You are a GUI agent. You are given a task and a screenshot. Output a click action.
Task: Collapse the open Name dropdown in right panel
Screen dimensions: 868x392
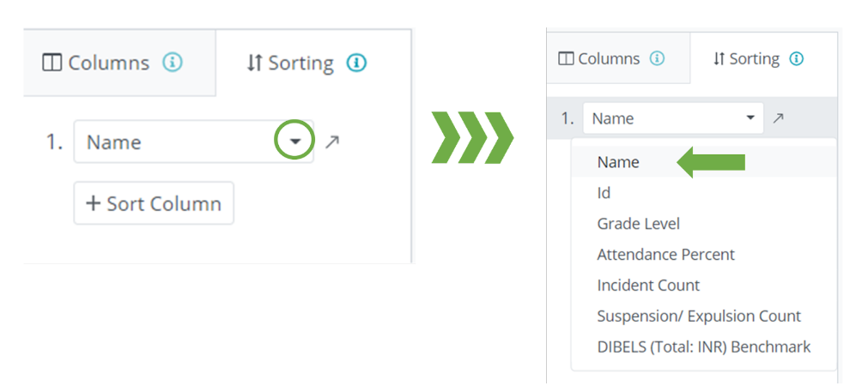pos(750,118)
